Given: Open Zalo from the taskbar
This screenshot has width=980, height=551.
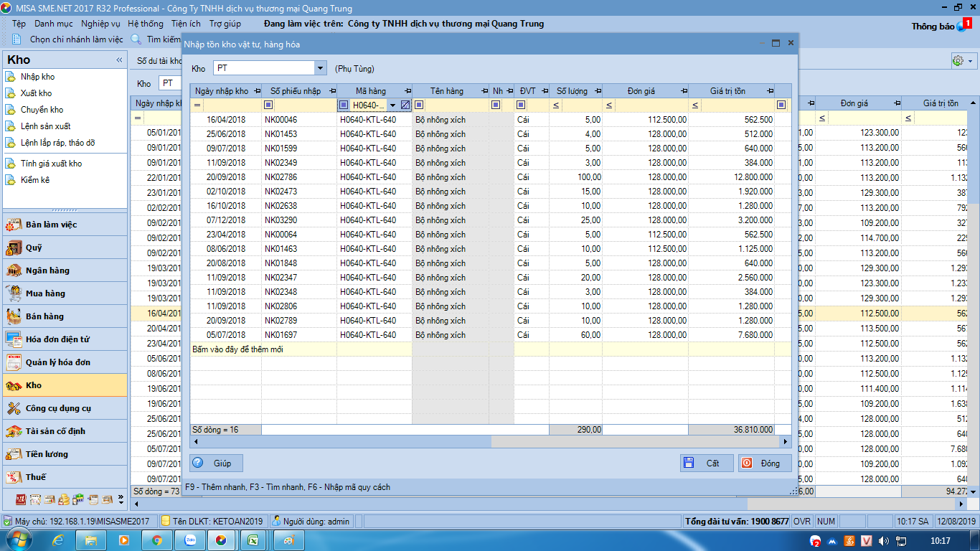Looking at the screenshot, I should (x=191, y=540).
